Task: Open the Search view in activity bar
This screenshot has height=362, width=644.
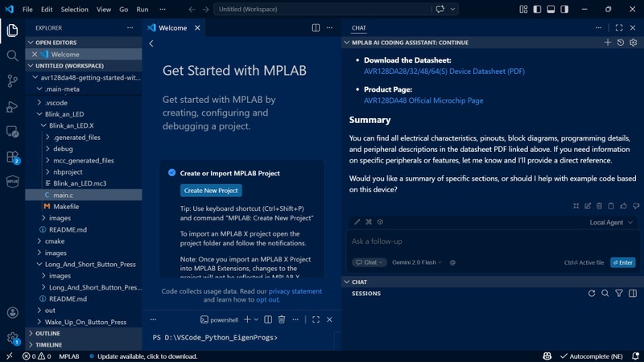Action: coord(12,56)
